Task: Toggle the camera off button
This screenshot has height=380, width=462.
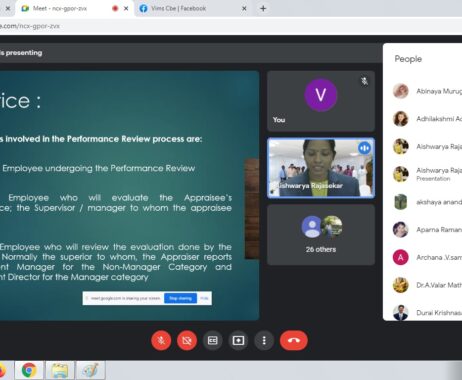Action: click(x=187, y=340)
